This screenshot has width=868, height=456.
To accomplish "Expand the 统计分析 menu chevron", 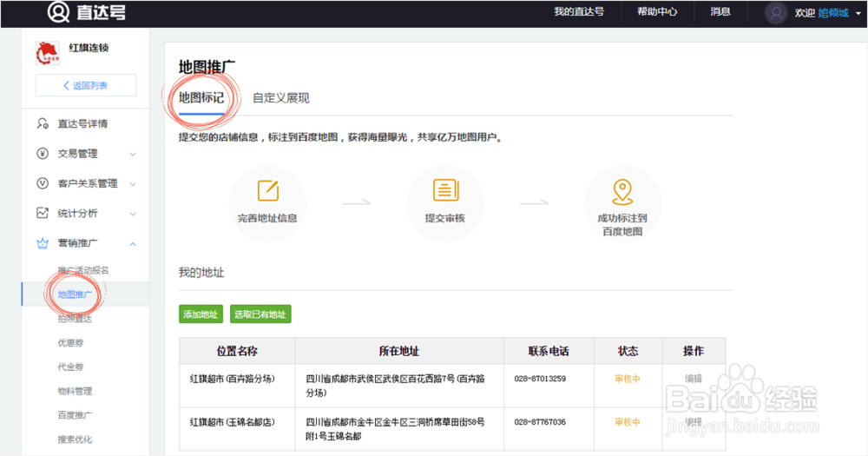I will pyautogui.click(x=133, y=214).
